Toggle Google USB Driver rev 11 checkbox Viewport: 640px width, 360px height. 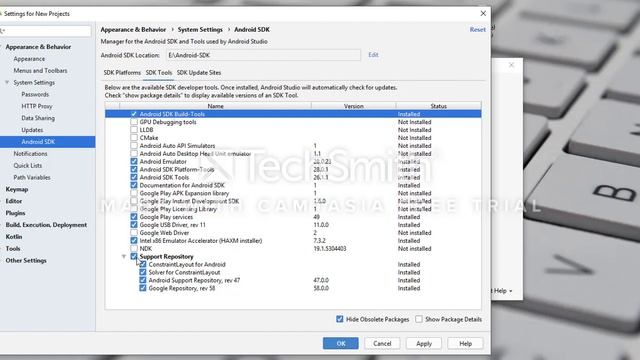(134, 225)
